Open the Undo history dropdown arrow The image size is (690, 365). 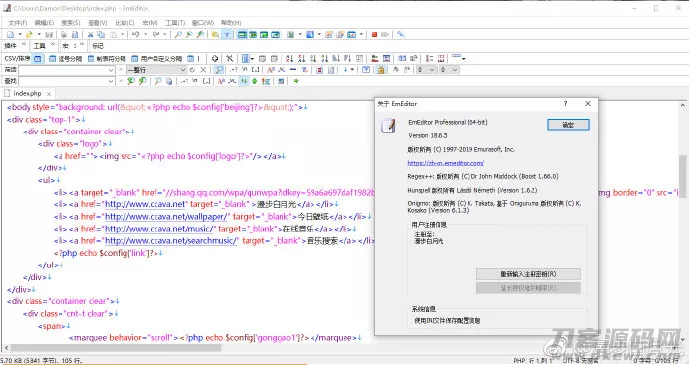tap(146, 34)
